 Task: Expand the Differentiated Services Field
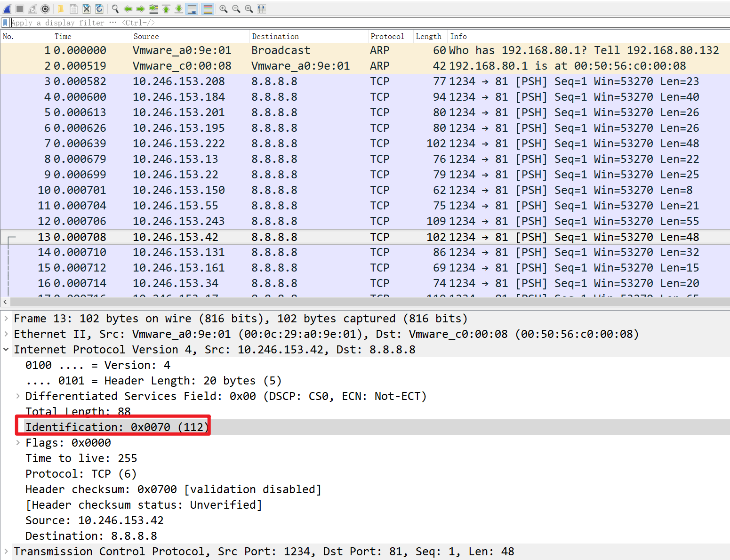click(x=18, y=396)
